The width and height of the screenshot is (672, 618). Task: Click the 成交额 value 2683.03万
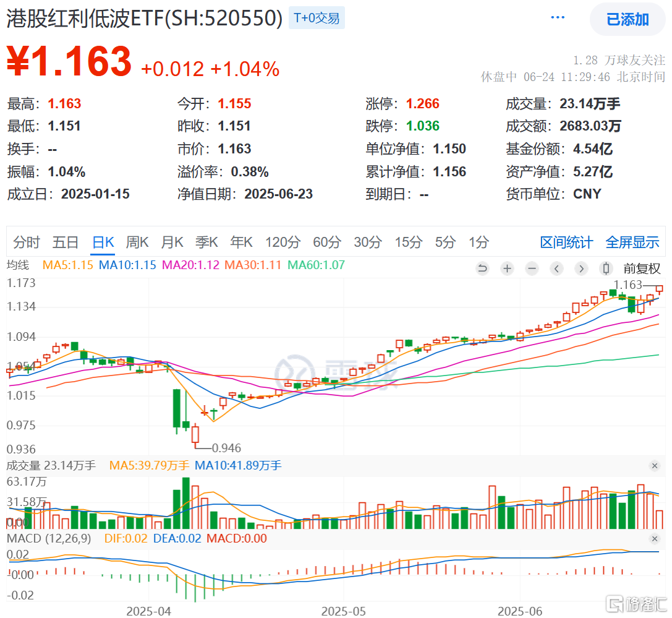(590, 126)
